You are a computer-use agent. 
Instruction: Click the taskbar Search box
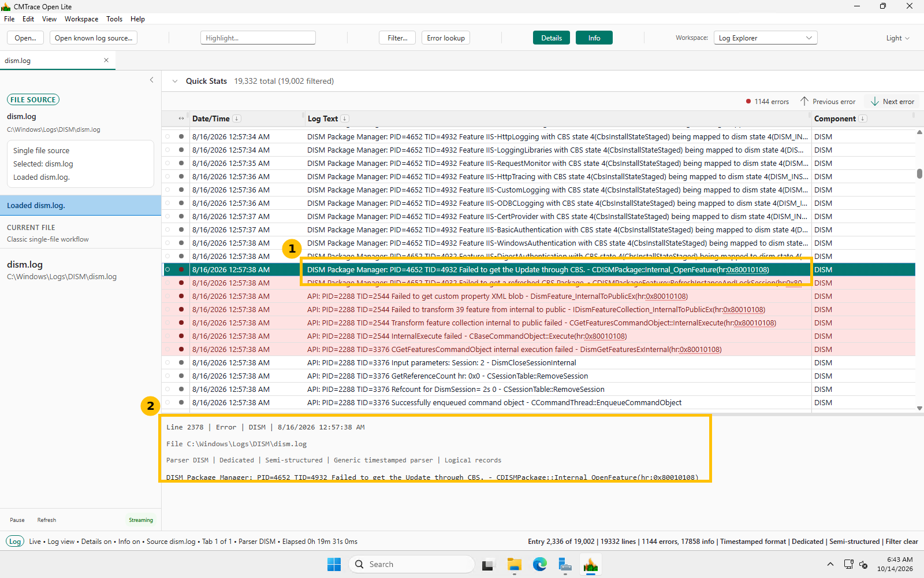point(411,564)
